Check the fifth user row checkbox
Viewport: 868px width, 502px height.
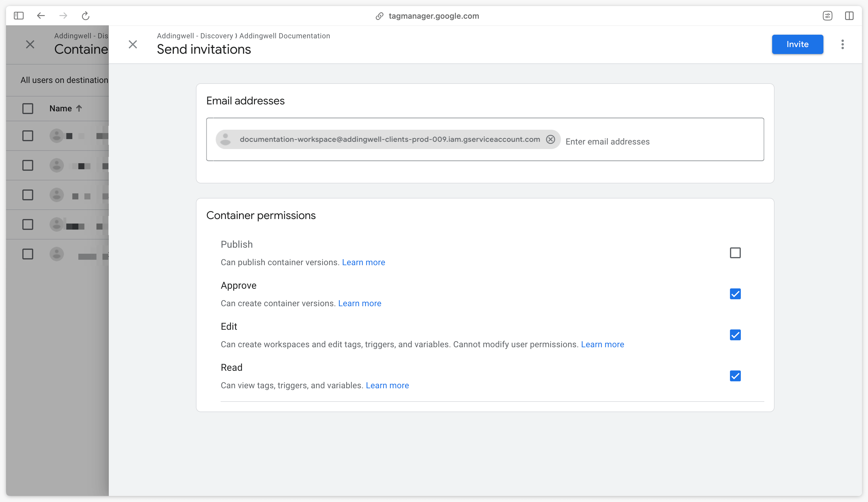[27, 254]
